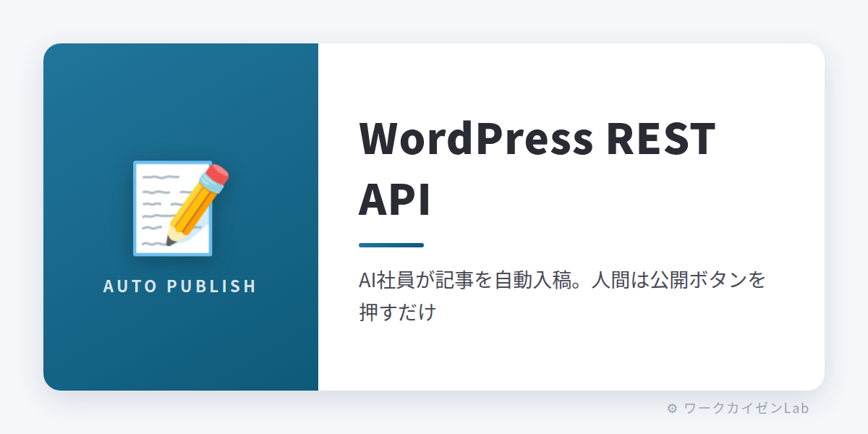Click the gear icon beside ワークカイゼンLab
Image resolution: width=868 pixels, height=434 pixels.
coord(672,408)
